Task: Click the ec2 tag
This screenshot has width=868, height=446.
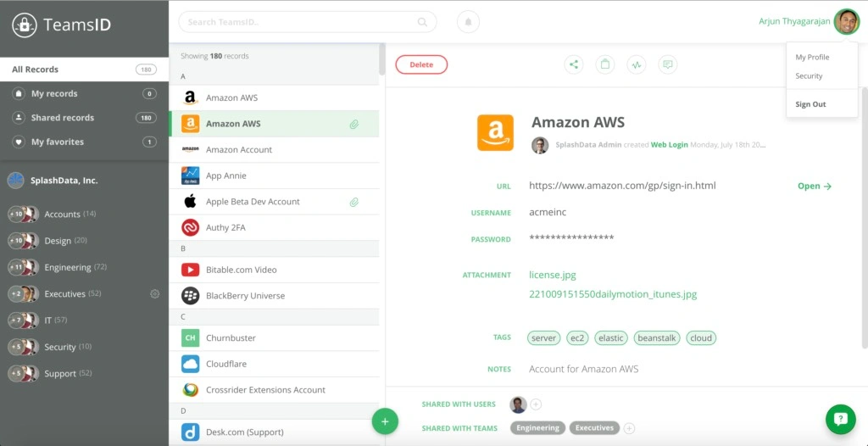Action: [x=577, y=338]
